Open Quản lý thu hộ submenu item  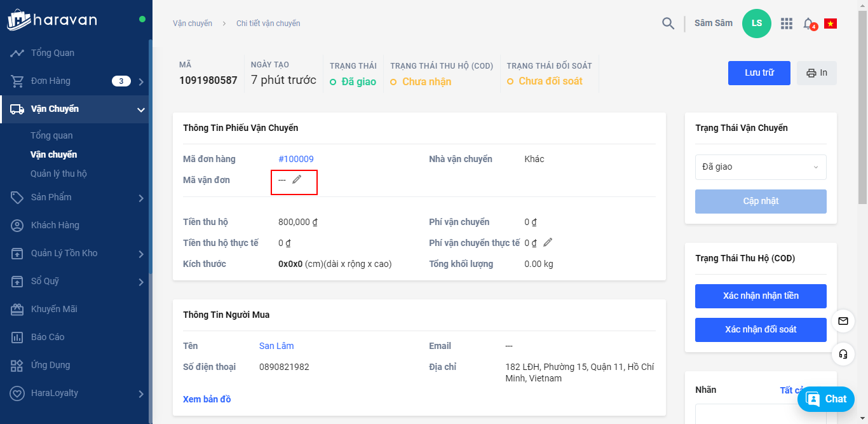tap(58, 174)
